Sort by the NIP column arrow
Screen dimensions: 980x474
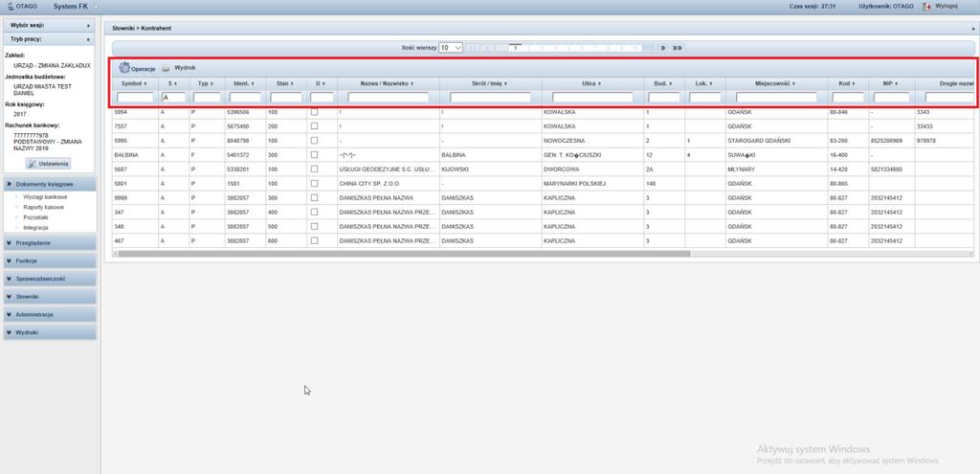[896, 83]
